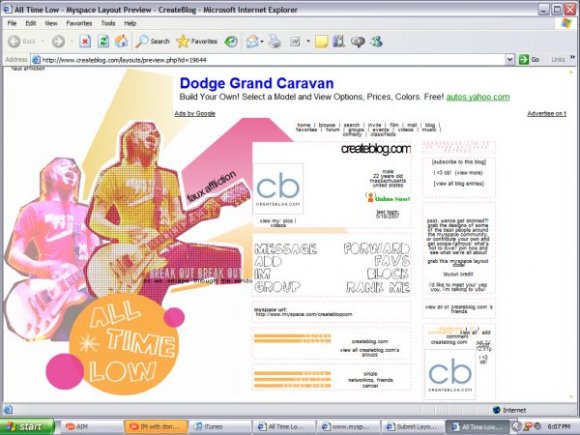Go to the Home page icon
This screenshot has width=580, height=435.
(121, 41)
